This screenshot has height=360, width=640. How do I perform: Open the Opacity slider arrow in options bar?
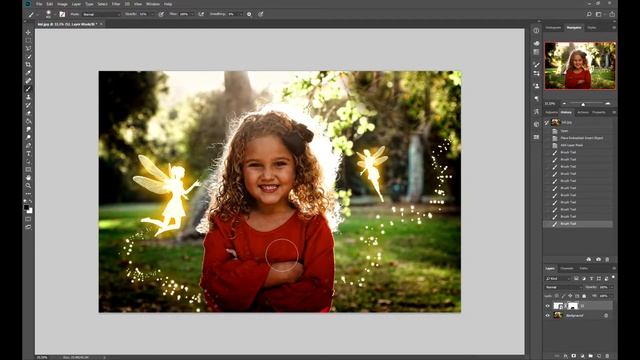click(152, 14)
